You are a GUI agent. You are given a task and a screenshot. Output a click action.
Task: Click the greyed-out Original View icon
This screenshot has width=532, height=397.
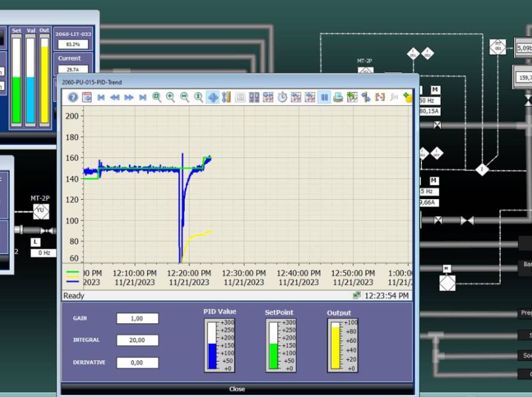[x=240, y=97]
